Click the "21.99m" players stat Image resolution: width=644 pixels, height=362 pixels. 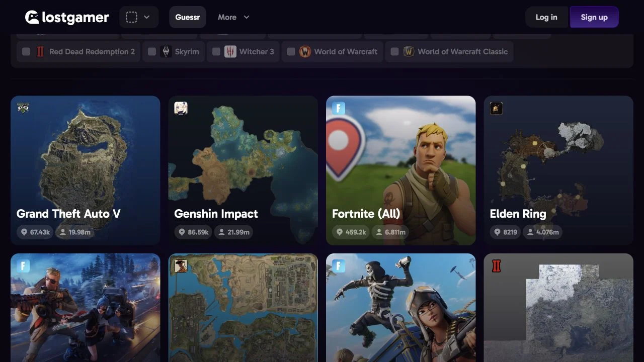click(233, 232)
